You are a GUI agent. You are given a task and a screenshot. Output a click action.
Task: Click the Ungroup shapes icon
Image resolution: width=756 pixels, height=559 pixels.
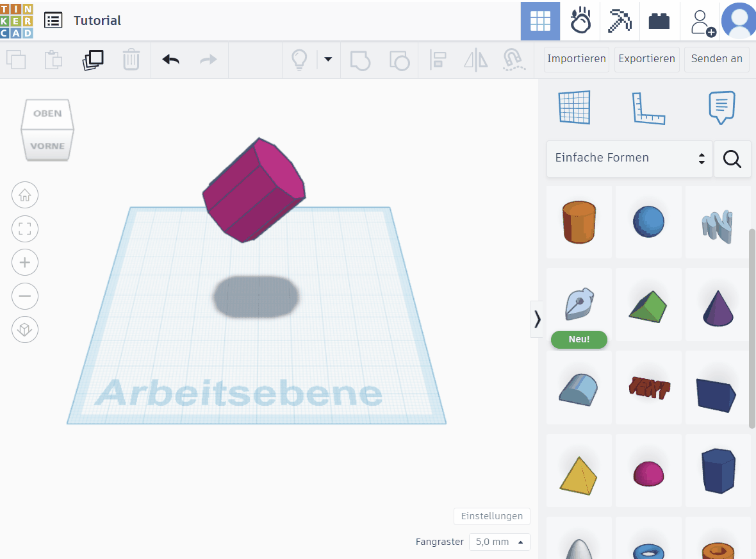pyautogui.click(x=399, y=60)
